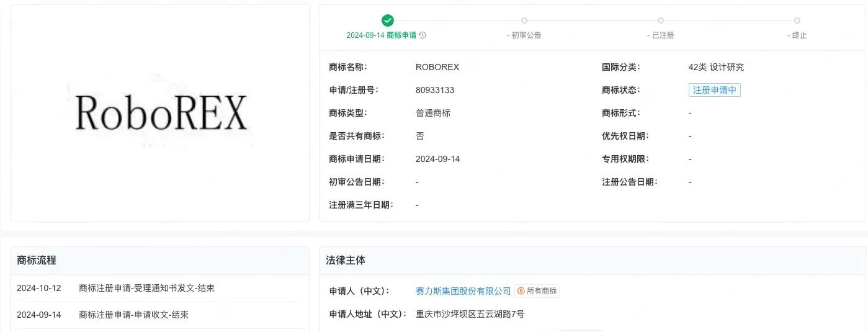Viewport: 868px width, 332px height.
Task: Open the history clock icon beside 商标申请
Action: pyautogui.click(x=423, y=35)
